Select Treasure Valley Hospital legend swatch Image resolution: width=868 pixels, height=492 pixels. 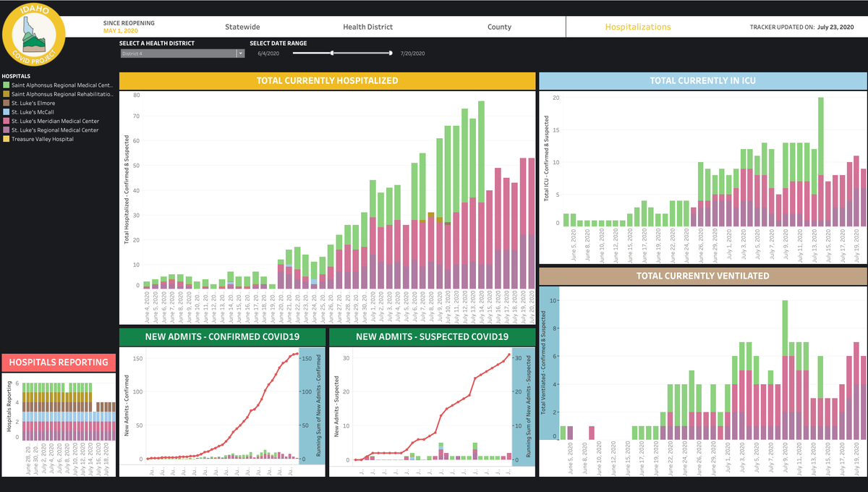6,139
